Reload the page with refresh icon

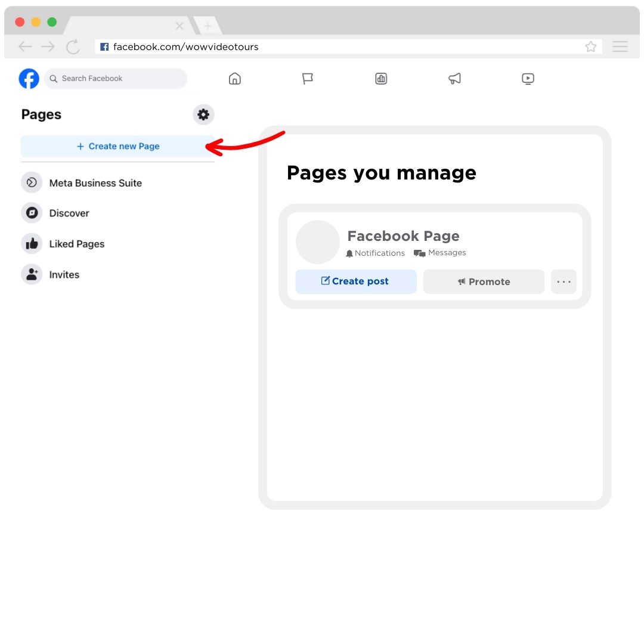click(x=73, y=47)
